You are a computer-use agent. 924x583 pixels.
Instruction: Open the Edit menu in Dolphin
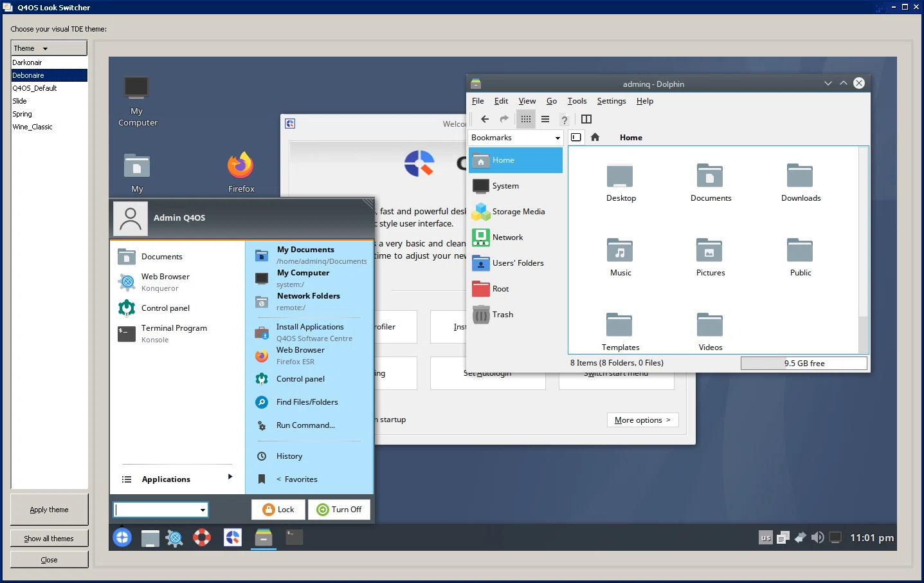501,101
